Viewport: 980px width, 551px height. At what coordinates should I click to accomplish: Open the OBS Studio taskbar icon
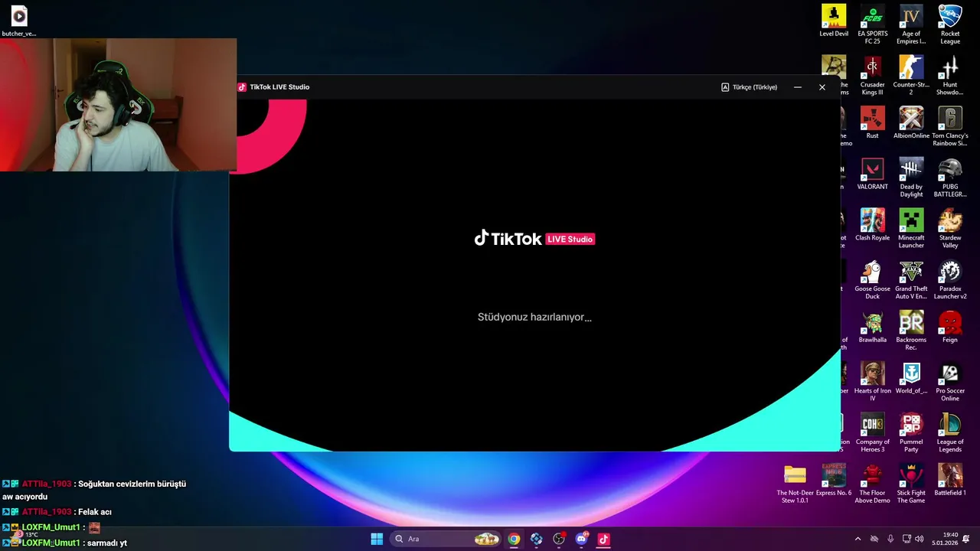(559, 539)
